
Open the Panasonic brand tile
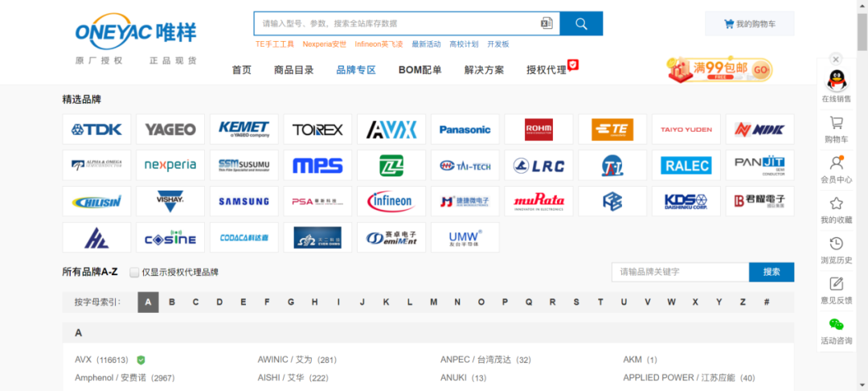coord(465,130)
